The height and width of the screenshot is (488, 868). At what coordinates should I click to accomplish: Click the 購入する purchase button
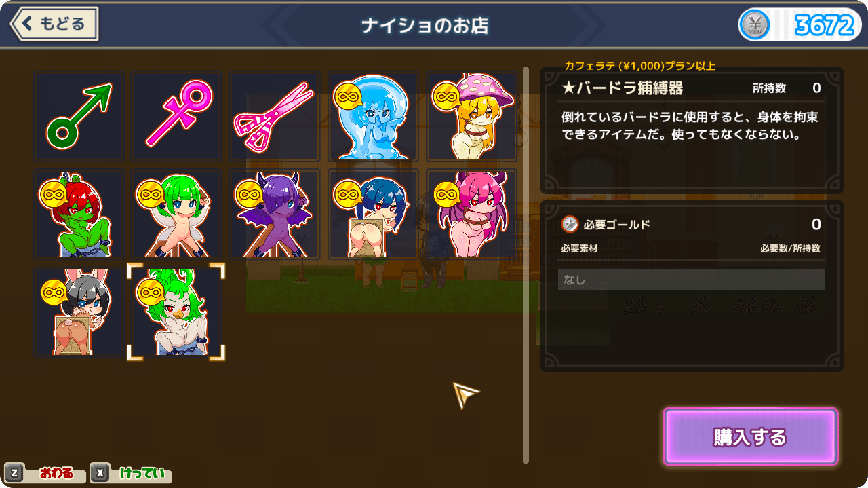(751, 437)
